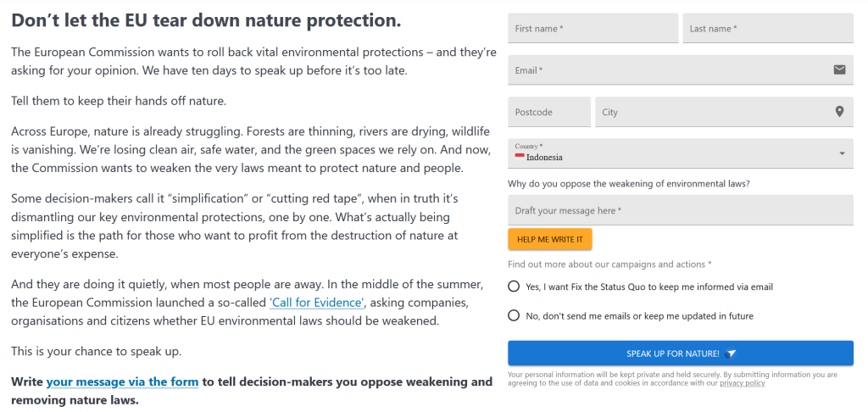
Task: Expand the Country dropdown arrow
Action: coord(842,153)
